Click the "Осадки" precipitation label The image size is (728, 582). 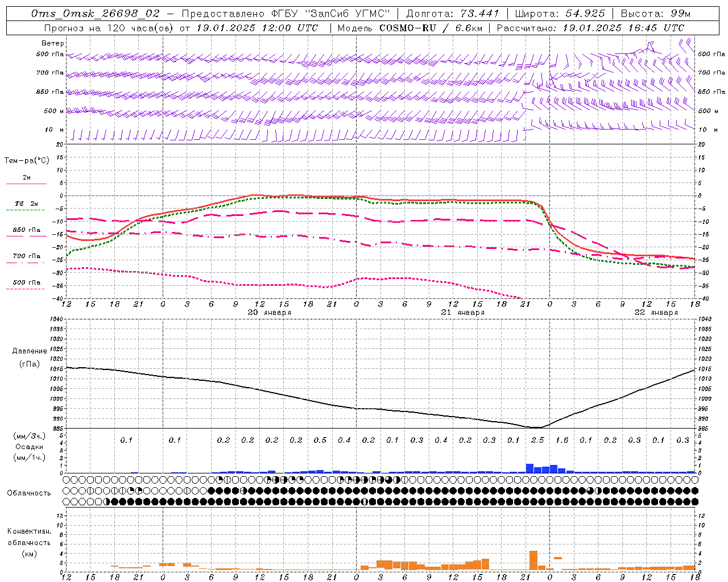click(30, 447)
